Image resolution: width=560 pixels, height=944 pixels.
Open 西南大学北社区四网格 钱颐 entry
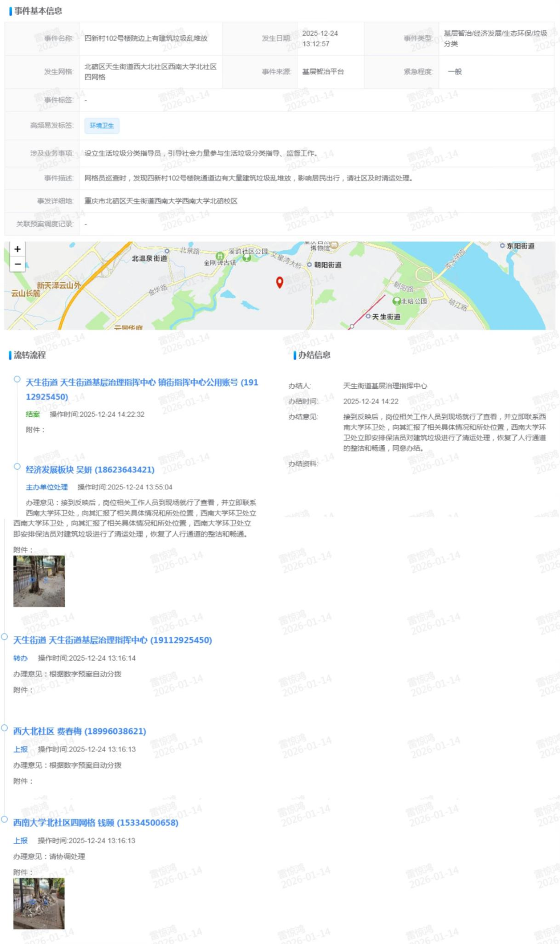click(95, 823)
